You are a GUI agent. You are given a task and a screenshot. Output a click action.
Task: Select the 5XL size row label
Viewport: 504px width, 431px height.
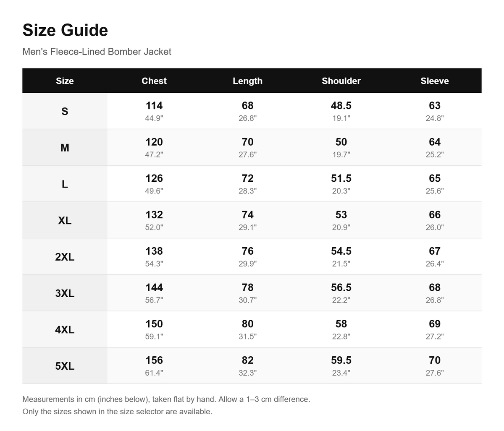pos(65,366)
